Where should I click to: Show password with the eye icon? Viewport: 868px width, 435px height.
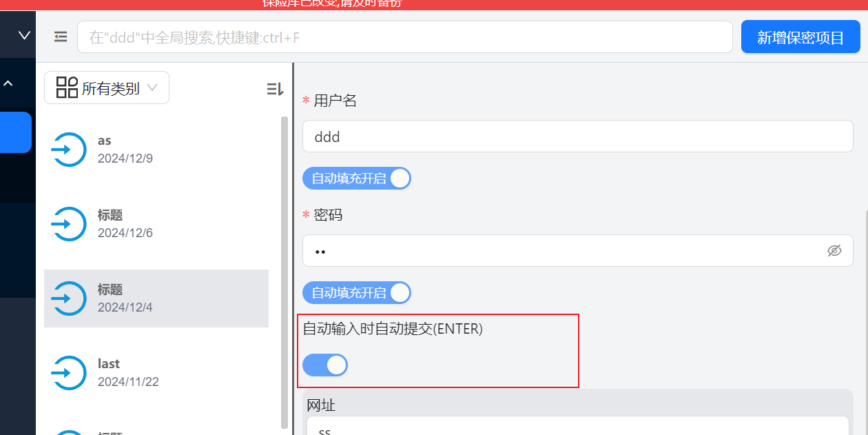[x=834, y=251]
